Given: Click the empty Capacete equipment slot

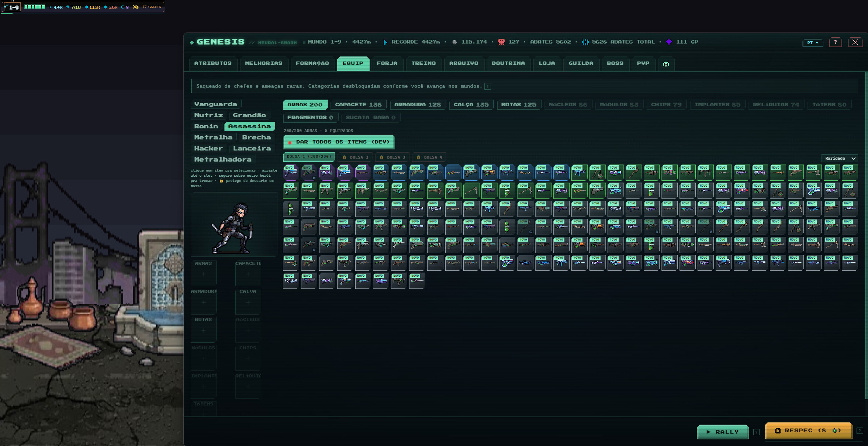Looking at the screenshot, I should point(248,274).
